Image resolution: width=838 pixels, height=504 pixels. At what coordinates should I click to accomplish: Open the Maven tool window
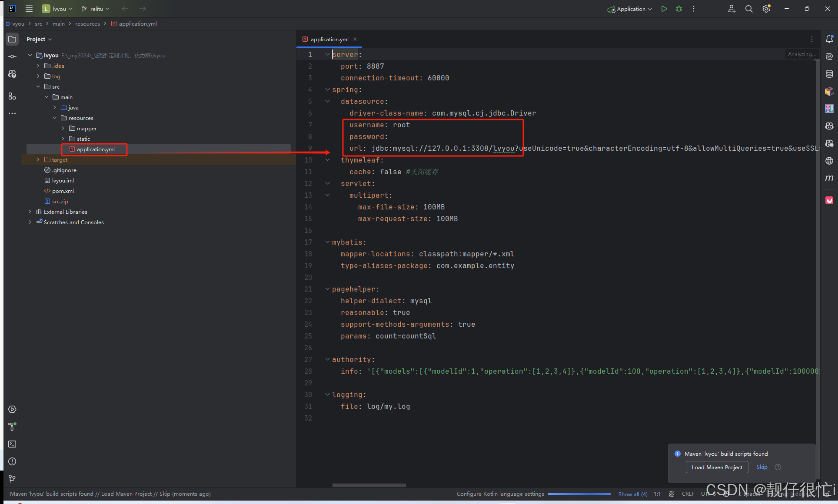pos(829,178)
